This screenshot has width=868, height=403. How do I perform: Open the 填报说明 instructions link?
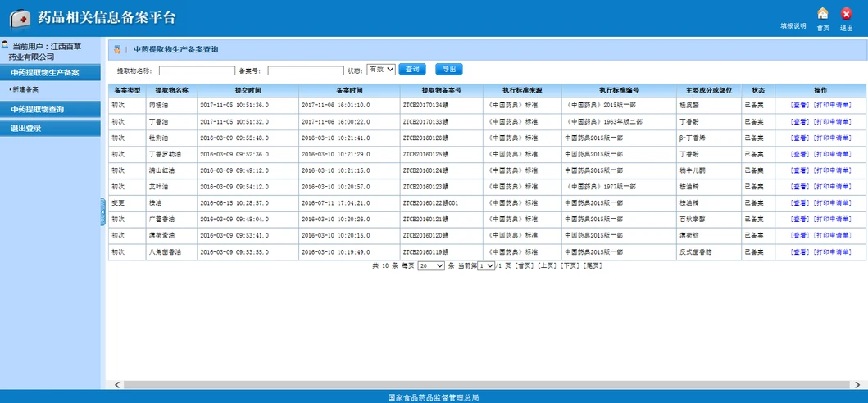click(793, 26)
